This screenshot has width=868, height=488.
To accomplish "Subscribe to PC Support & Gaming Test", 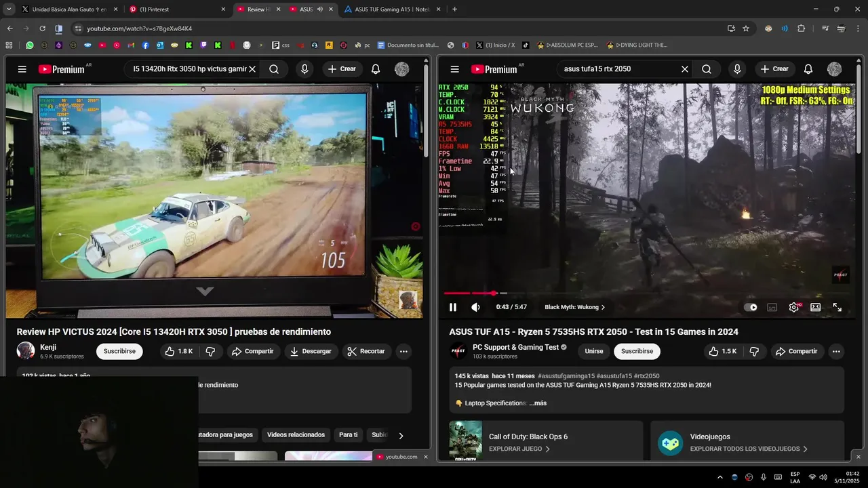I will point(637,351).
